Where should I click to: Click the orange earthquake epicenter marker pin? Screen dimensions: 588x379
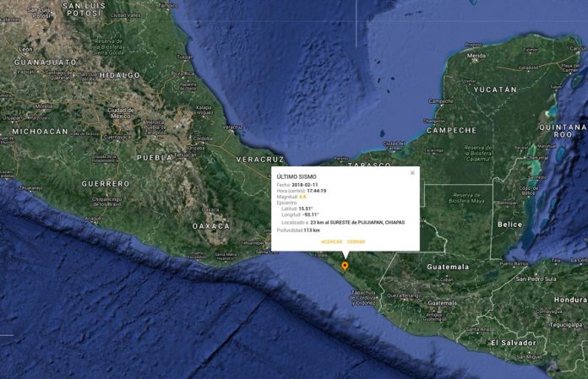point(345,266)
